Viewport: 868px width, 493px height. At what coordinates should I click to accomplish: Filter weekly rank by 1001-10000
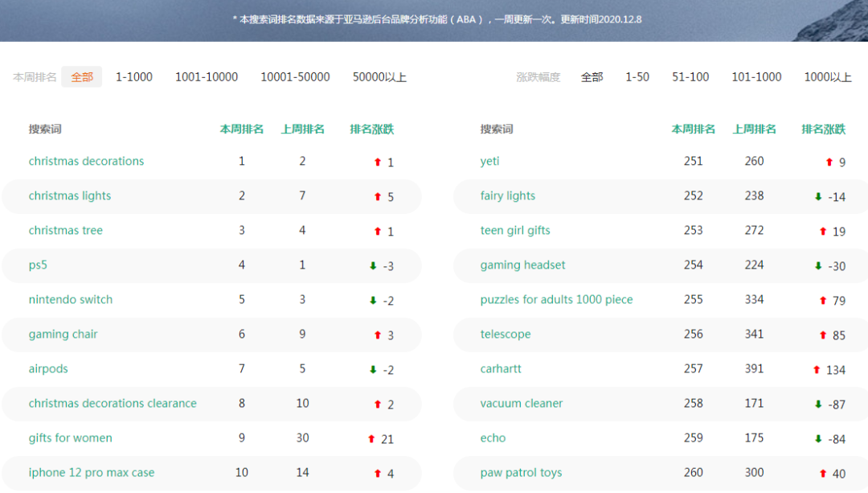[207, 77]
